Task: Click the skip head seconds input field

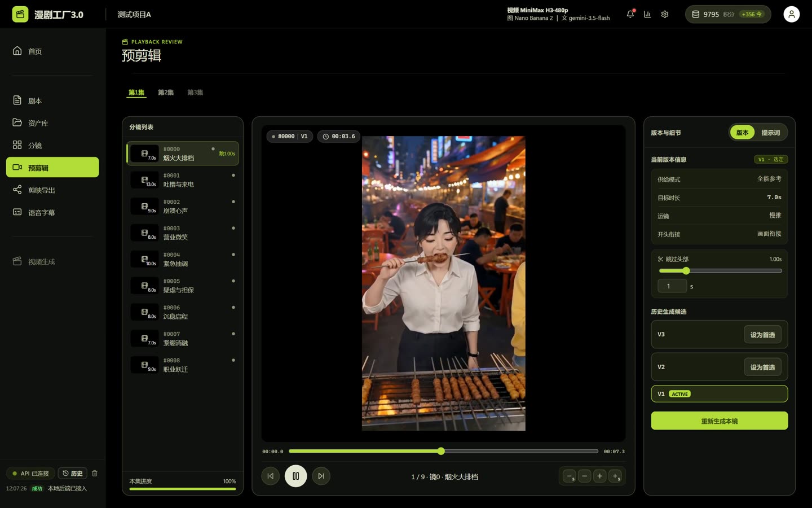Action: tap(672, 286)
